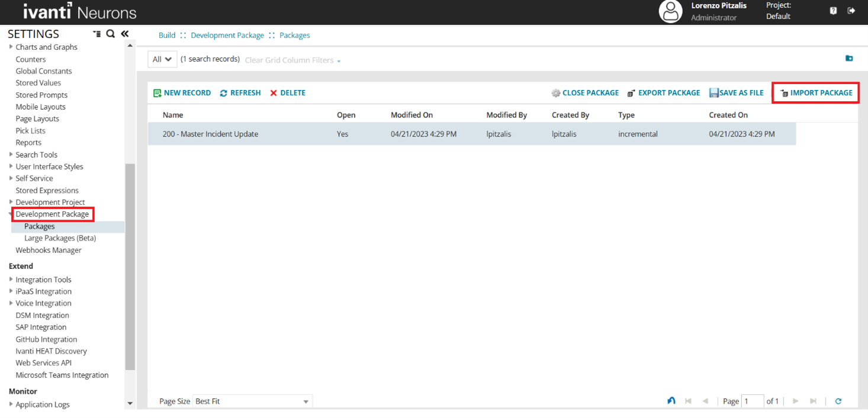Screen dimensions: 868x418
Task: Click the Refresh toolbar icon
Action: [223, 93]
